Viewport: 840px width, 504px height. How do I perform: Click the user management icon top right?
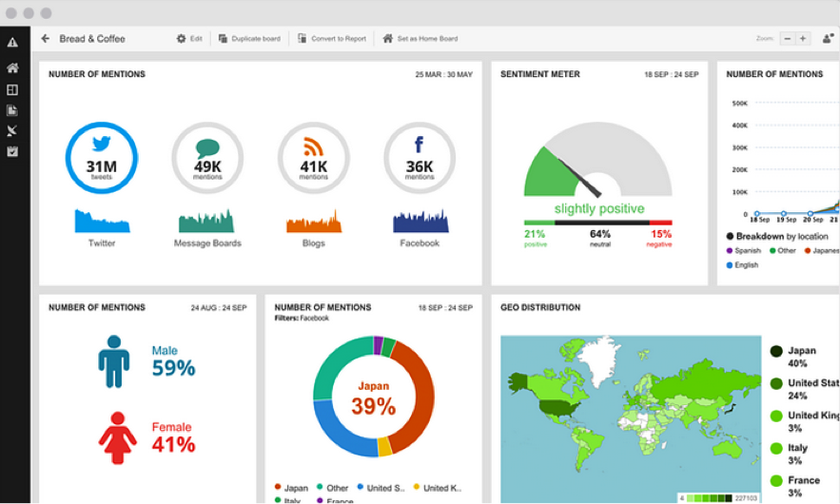[x=829, y=39]
